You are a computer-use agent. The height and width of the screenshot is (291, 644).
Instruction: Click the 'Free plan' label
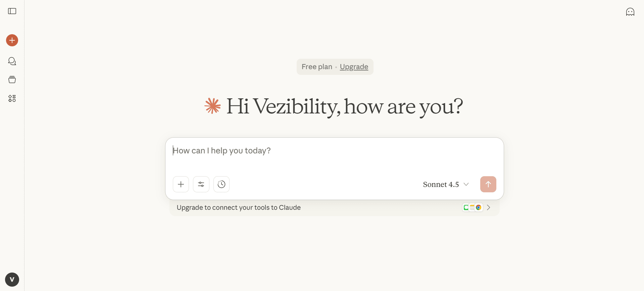317,67
